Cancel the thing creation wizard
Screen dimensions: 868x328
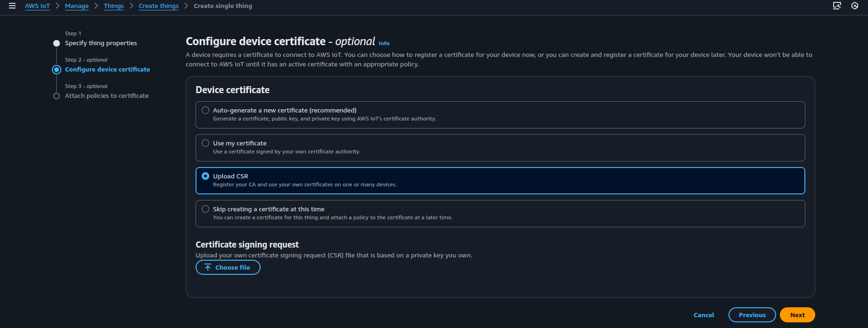[704, 315]
